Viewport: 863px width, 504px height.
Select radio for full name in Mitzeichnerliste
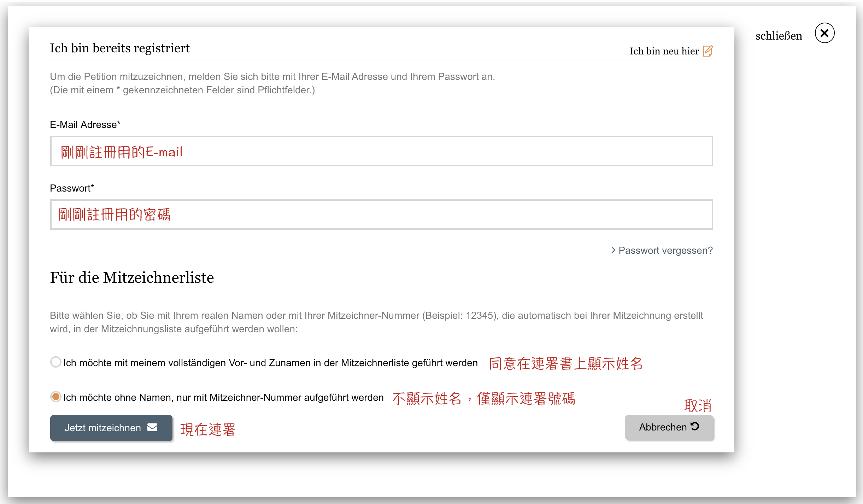[x=55, y=362]
